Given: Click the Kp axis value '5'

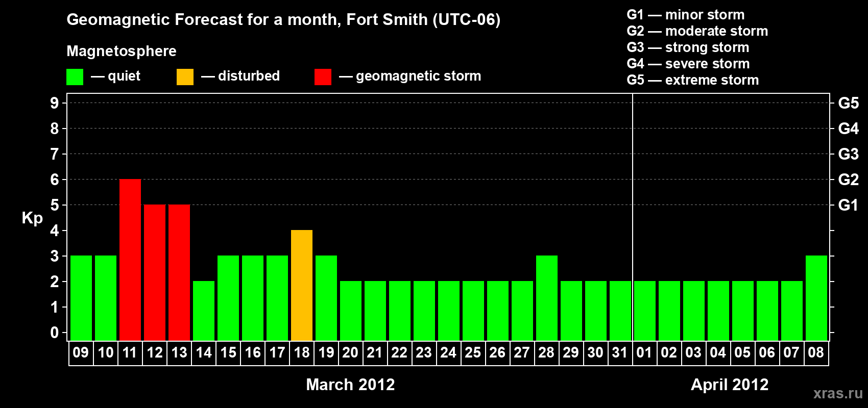Looking at the screenshot, I should point(55,205).
